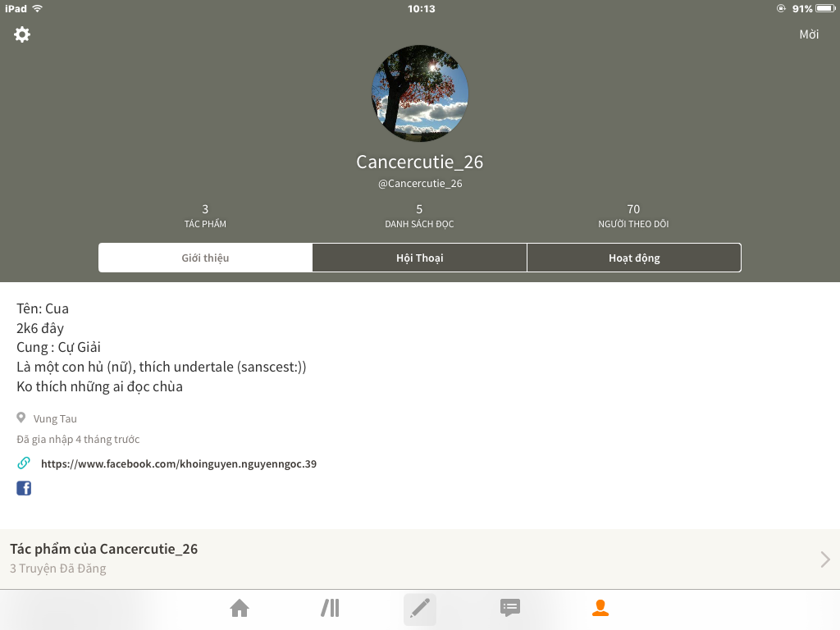This screenshot has height=630, width=840.
Task: Switch to the Hoạt động tab
Action: (634, 258)
